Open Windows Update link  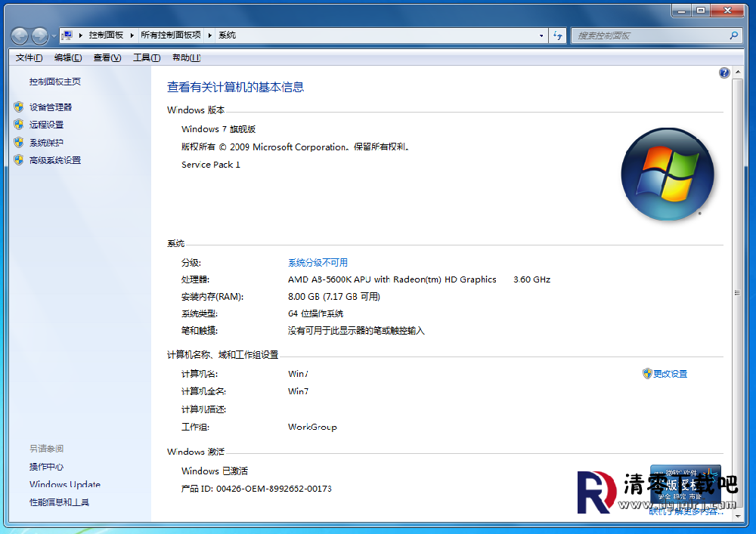[x=65, y=484]
